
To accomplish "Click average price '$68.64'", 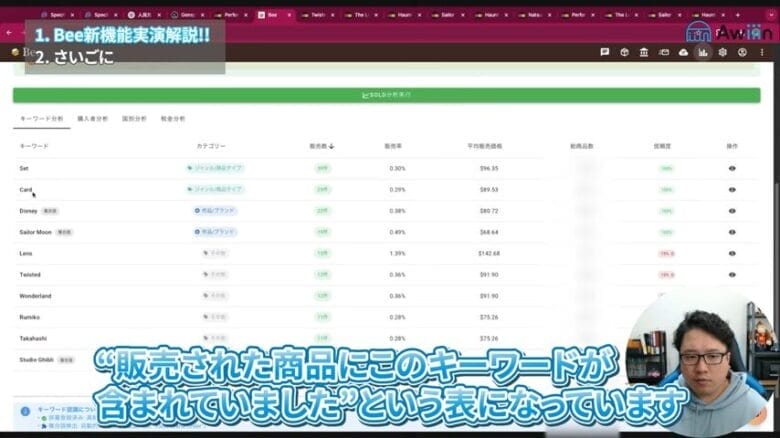I will click(x=489, y=232).
